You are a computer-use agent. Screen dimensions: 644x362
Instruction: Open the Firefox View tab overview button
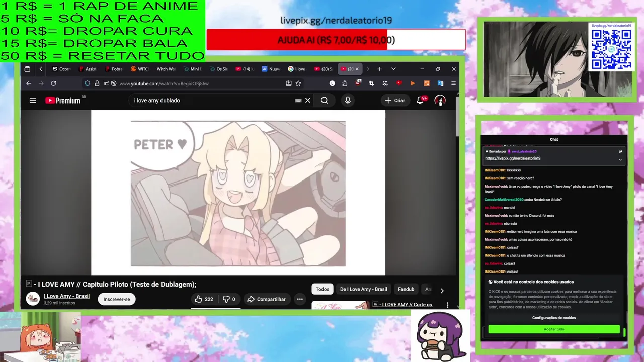(27, 69)
